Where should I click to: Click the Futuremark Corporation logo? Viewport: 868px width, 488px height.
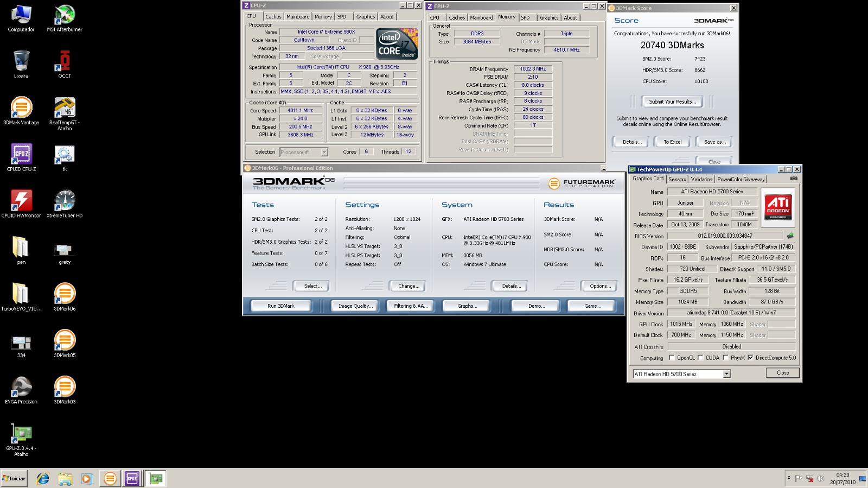coord(581,183)
